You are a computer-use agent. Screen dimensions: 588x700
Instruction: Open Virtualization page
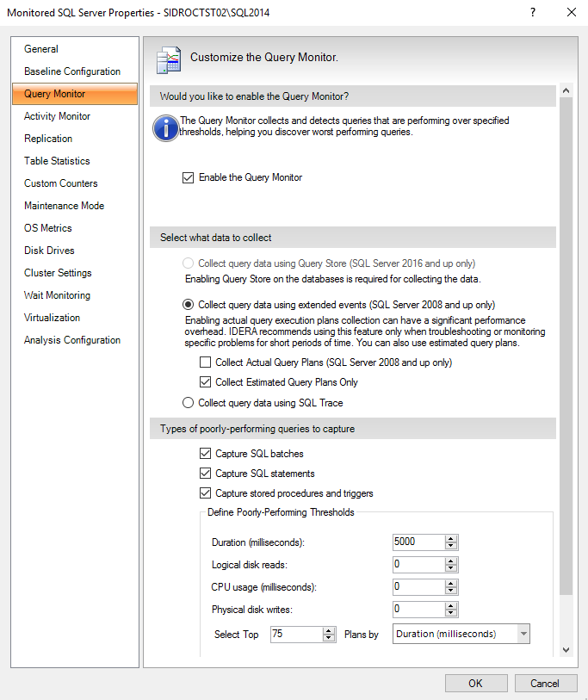[x=75, y=318]
